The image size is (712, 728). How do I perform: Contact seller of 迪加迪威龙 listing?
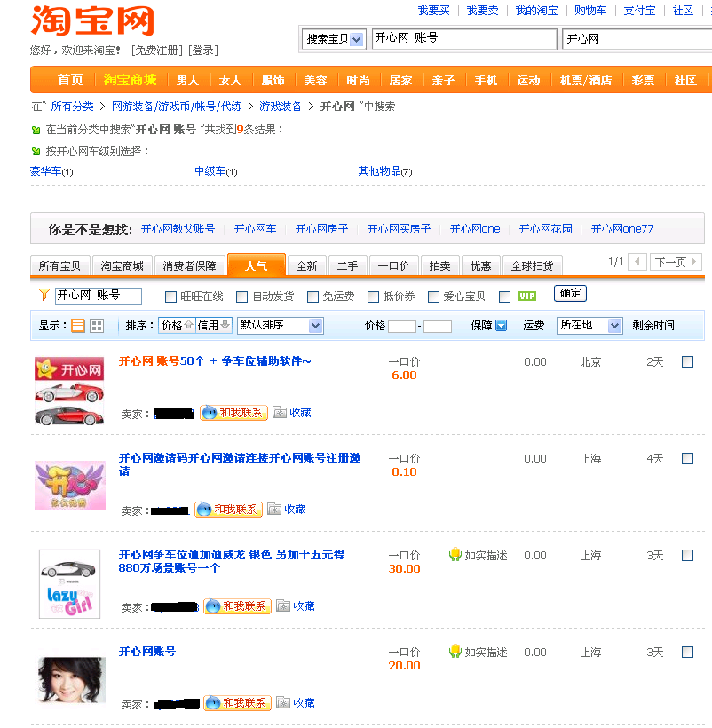(x=237, y=605)
